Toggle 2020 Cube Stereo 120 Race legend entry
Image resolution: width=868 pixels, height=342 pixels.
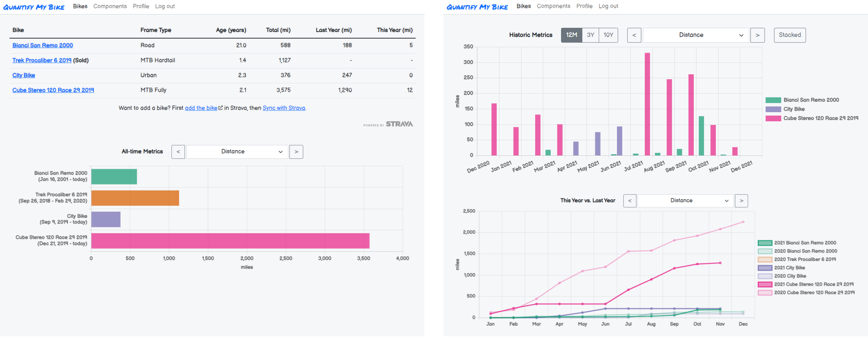pyautogui.click(x=806, y=292)
